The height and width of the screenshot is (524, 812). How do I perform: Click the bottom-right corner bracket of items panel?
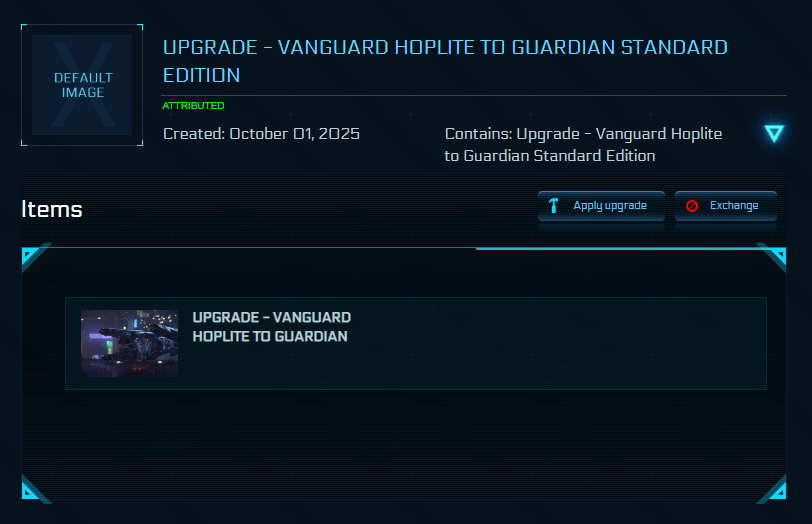pyautogui.click(x=774, y=490)
